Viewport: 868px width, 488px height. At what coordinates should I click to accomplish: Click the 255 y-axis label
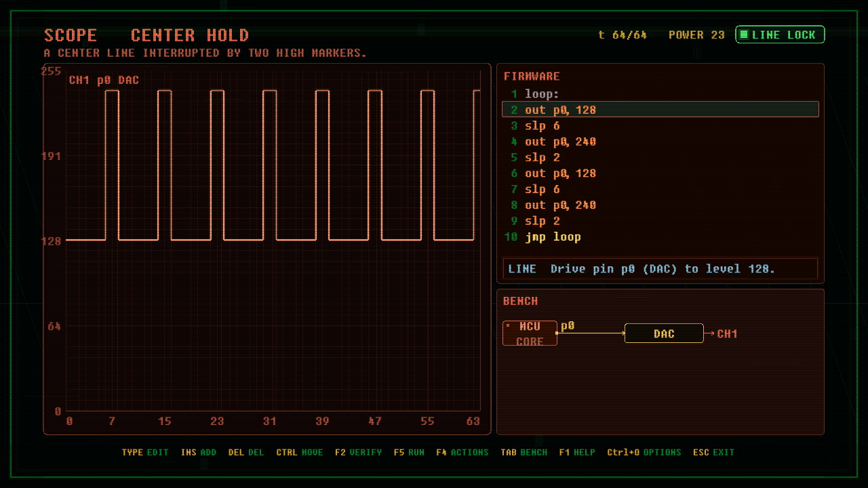pyautogui.click(x=51, y=71)
